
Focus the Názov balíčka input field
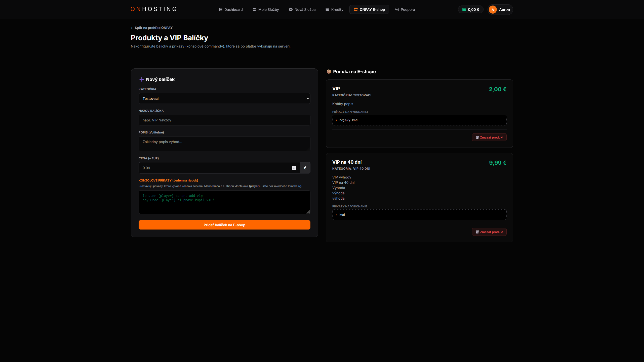[x=224, y=120]
